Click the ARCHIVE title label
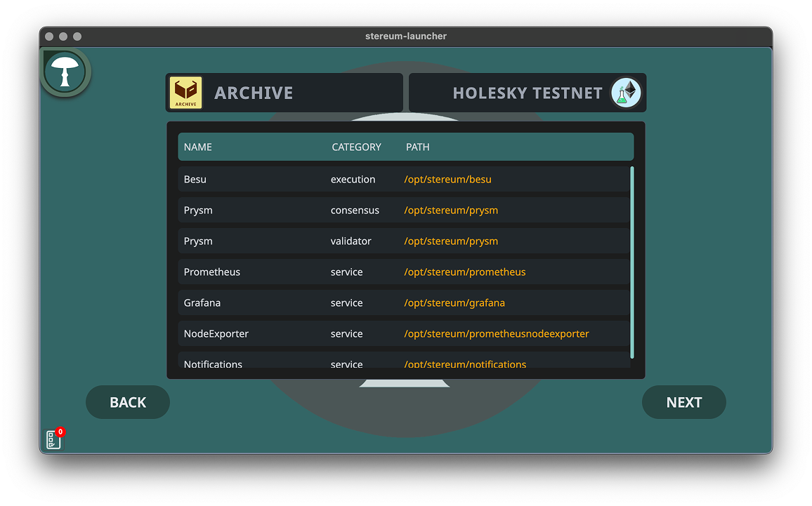Screen dimensions: 812x506 254,93
